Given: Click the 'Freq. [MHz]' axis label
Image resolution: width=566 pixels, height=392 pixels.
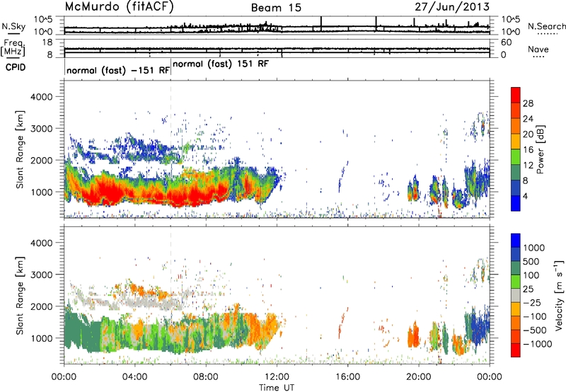Looking at the screenshot, I should [13, 47].
